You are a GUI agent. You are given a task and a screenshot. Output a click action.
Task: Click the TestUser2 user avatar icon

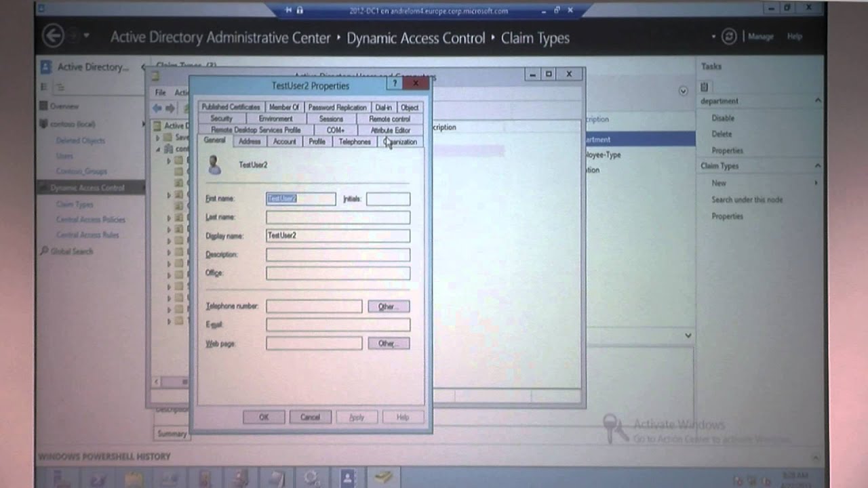215,165
